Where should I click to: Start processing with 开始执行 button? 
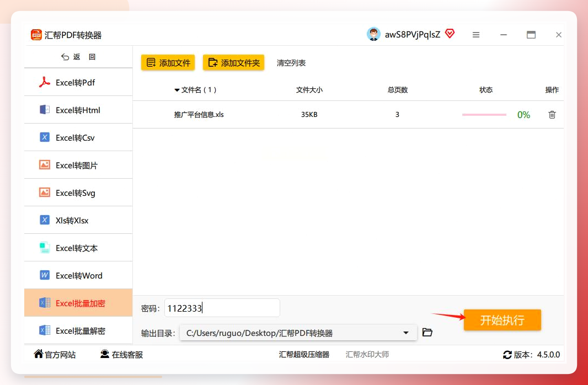[502, 320]
